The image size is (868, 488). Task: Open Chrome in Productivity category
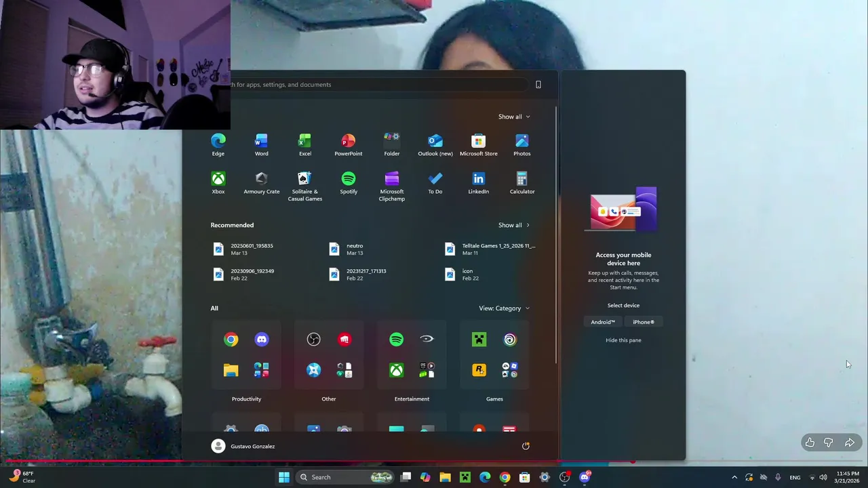click(231, 340)
